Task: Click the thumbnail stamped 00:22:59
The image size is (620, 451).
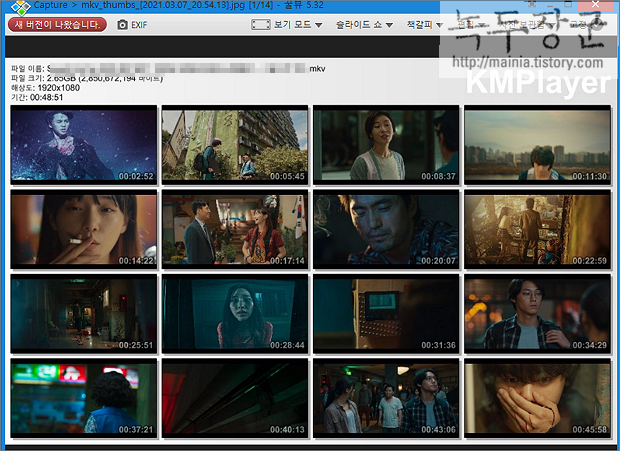Action: pos(537,230)
